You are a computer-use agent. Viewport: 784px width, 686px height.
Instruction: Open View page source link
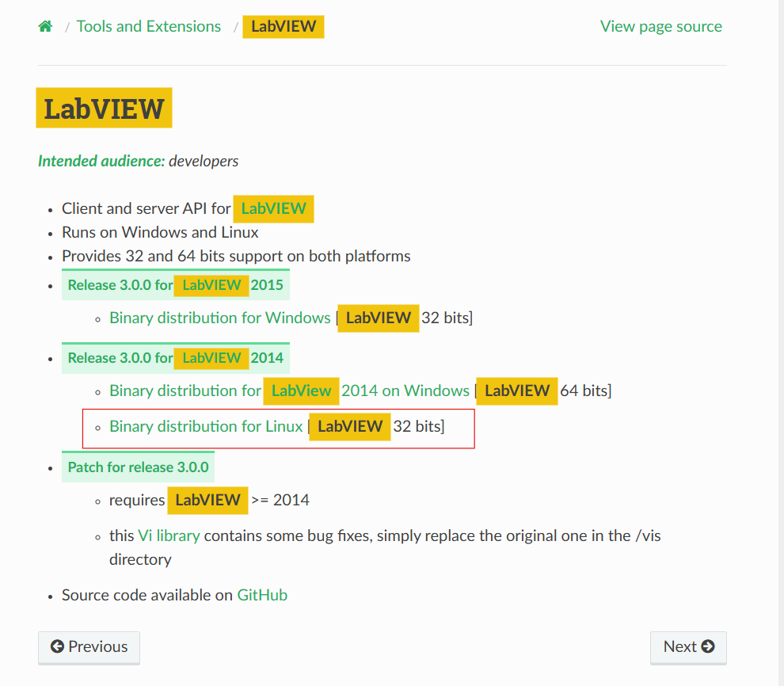[x=661, y=26]
